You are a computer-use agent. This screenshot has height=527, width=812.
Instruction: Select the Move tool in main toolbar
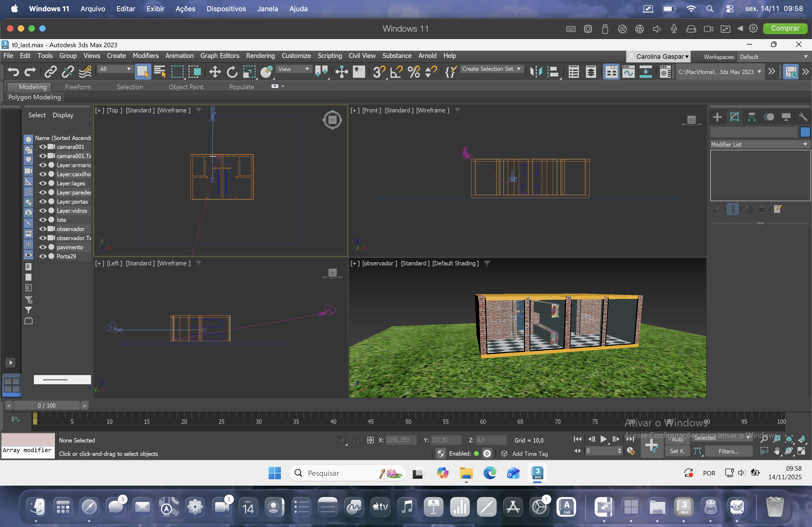click(x=215, y=72)
